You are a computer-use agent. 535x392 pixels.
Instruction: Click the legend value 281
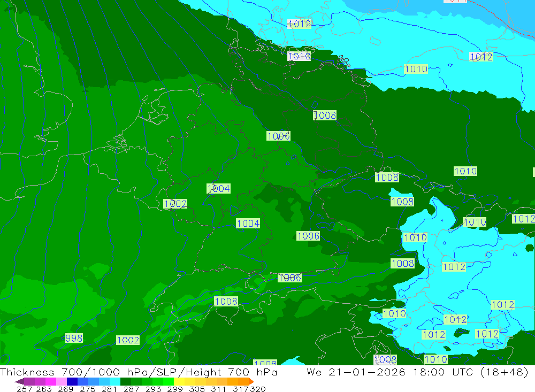[x=109, y=389]
